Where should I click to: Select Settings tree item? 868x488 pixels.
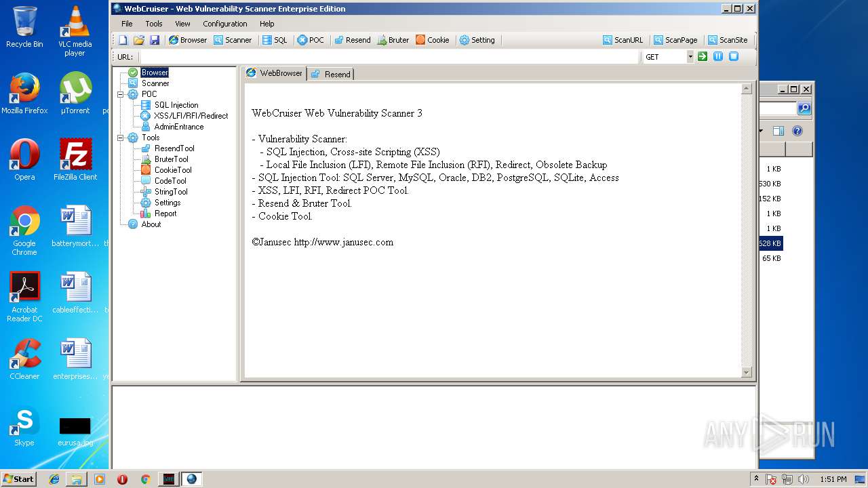[x=167, y=203]
